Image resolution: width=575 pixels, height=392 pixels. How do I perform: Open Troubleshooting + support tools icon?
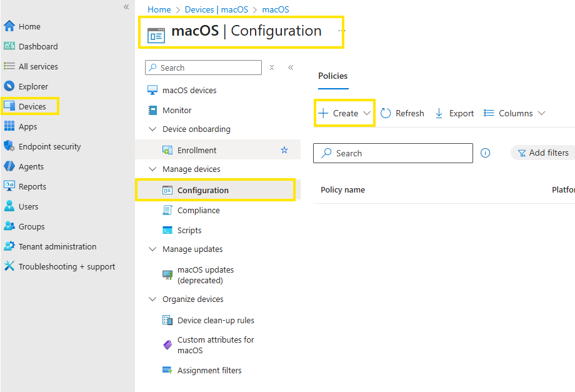pos(9,266)
